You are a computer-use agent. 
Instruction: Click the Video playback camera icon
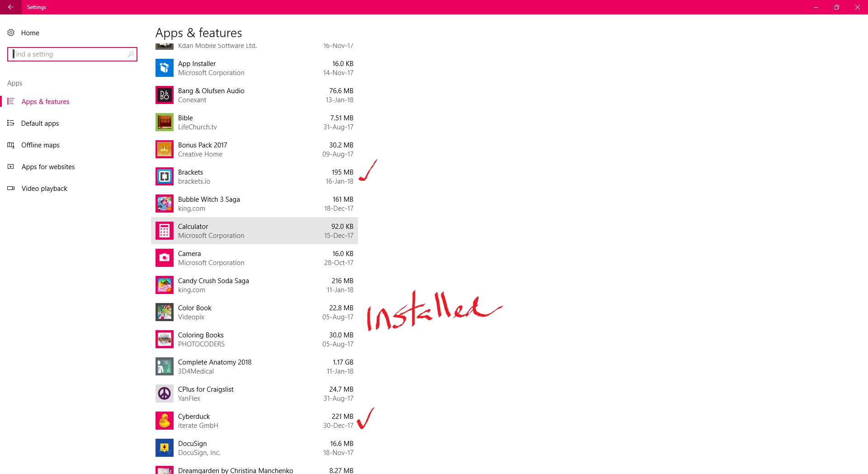click(x=11, y=188)
